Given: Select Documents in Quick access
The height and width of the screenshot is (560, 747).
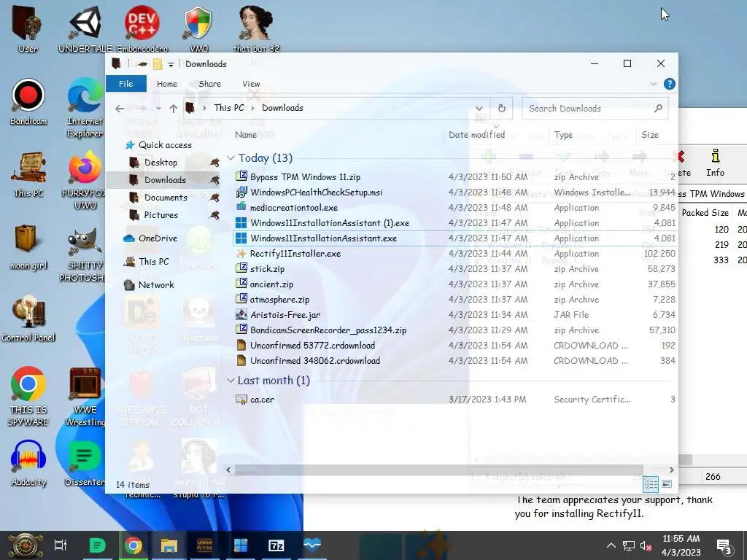Looking at the screenshot, I should point(166,197).
